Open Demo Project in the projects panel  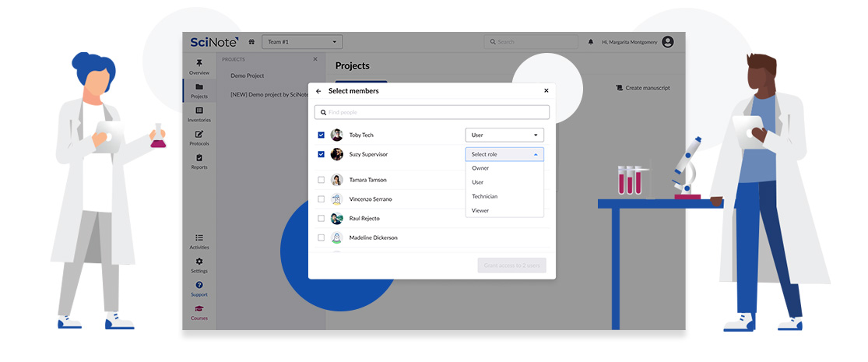coord(248,76)
